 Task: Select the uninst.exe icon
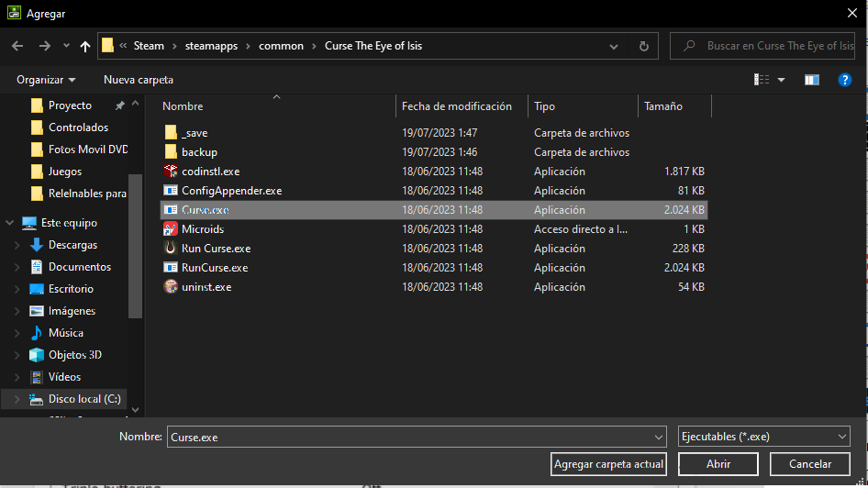171,286
